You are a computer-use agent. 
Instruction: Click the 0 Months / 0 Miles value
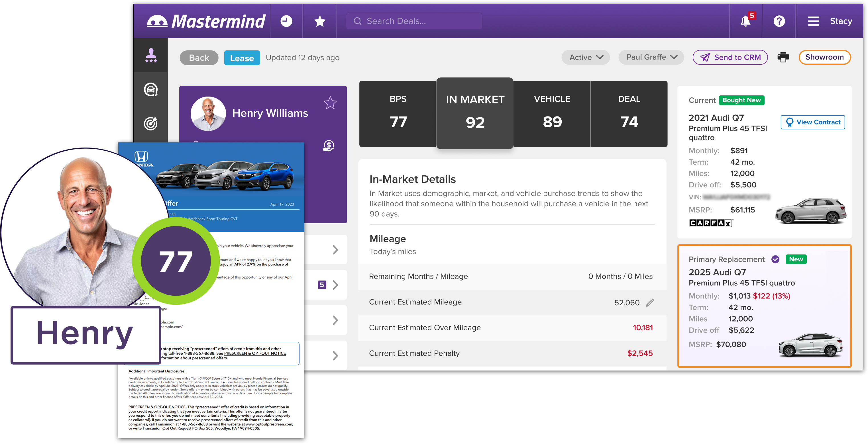coord(620,276)
